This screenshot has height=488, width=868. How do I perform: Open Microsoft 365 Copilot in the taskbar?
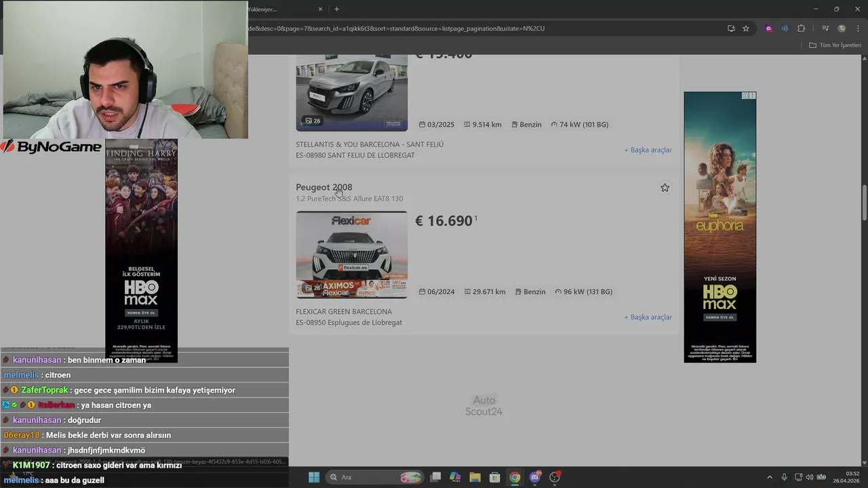(455, 477)
